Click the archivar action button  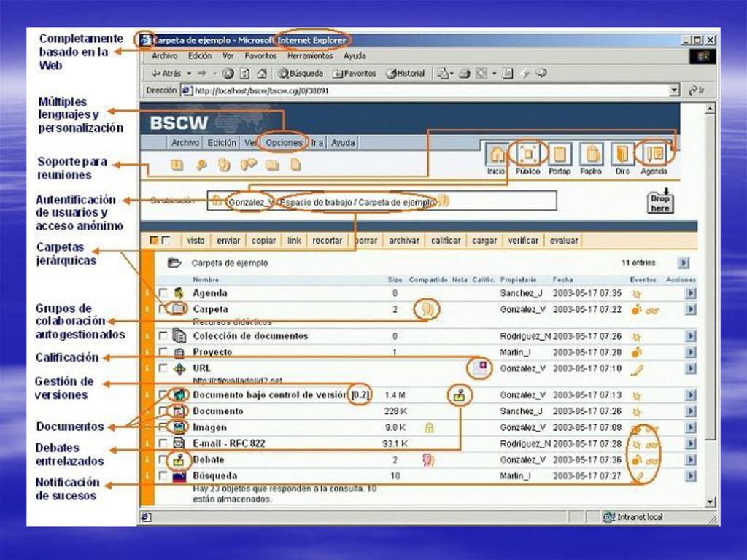404,241
